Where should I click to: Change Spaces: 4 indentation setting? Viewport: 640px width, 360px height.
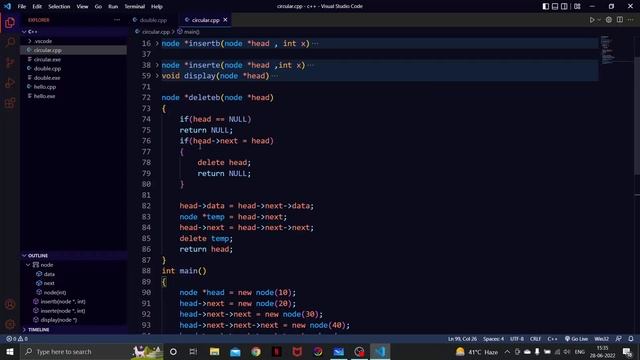(493, 339)
